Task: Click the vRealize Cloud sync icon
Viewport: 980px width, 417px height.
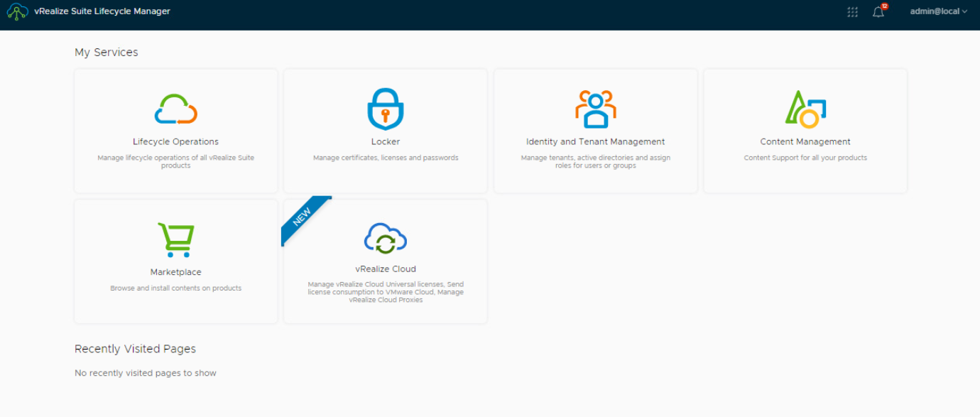Action: tap(386, 239)
